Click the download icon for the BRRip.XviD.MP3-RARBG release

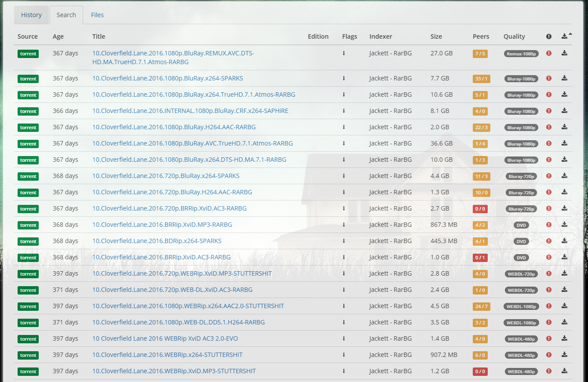point(564,225)
